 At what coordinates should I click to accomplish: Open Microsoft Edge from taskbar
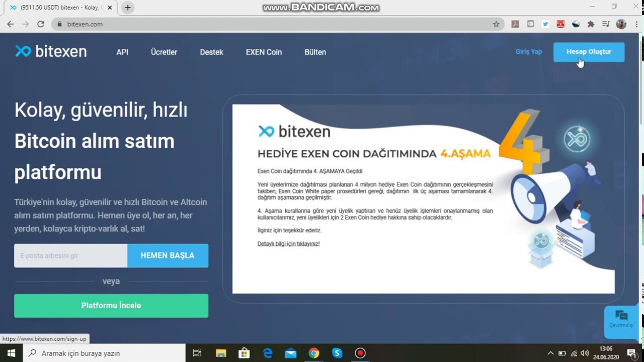267,353
